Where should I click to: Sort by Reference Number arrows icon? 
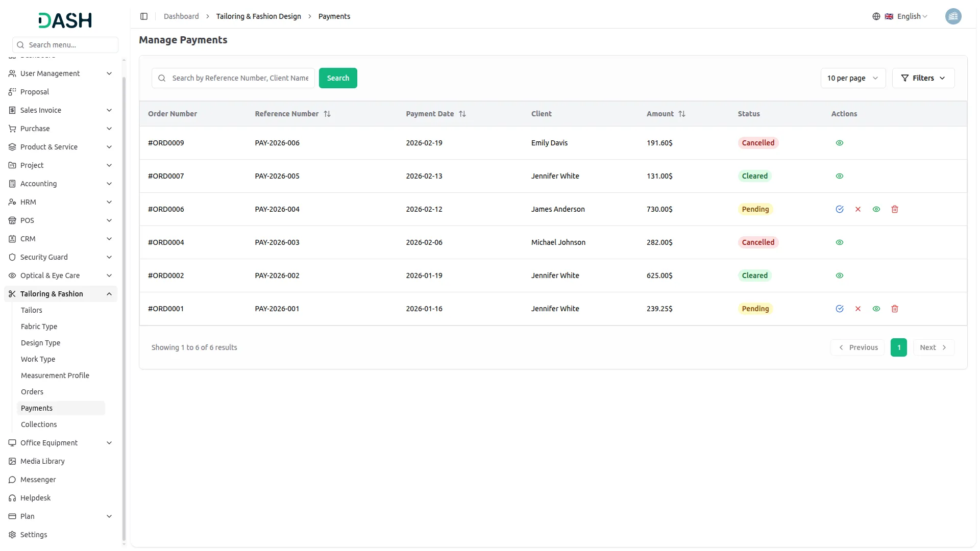(x=327, y=114)
